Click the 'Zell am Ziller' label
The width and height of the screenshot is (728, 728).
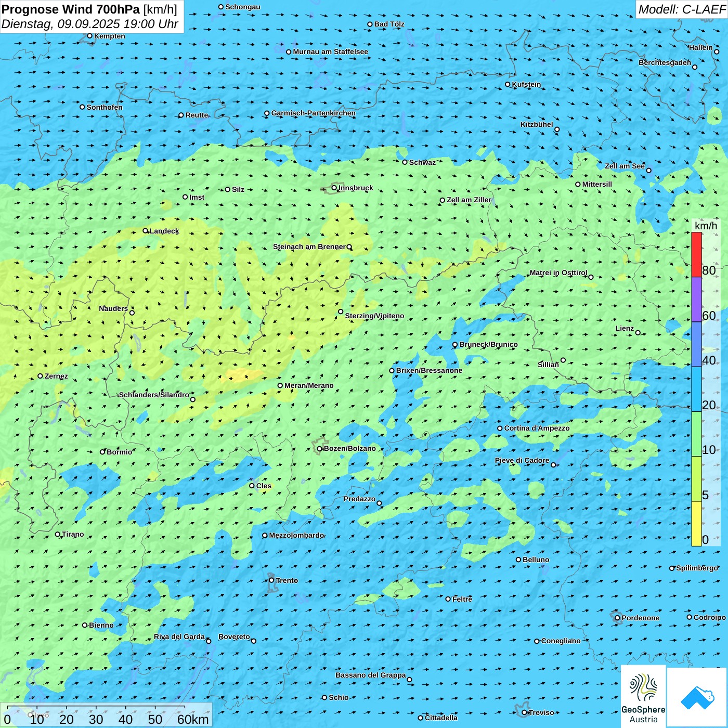tap(469, 200)
